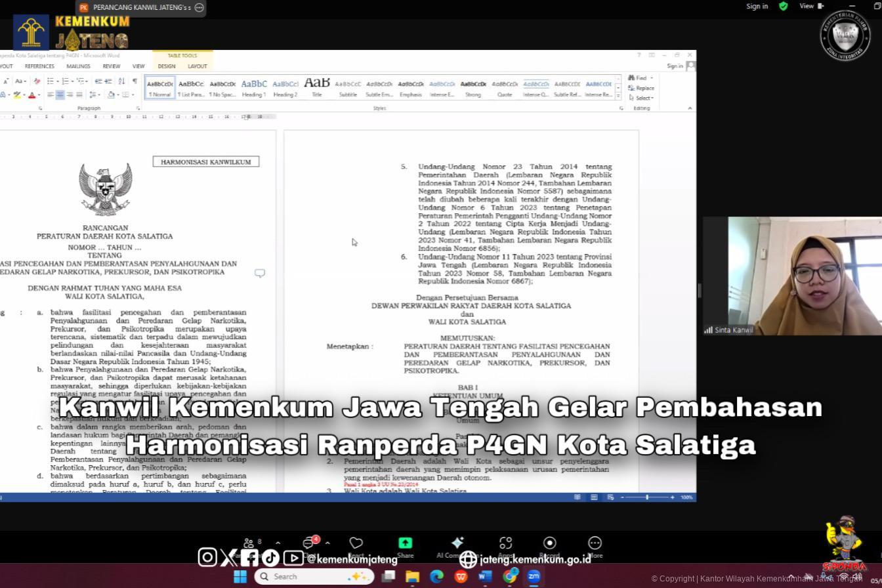Toggle paragraph marks with the pilcrow icon
Image resolution: width=882 pixels, height=588 pixels.
pos(135,81)
